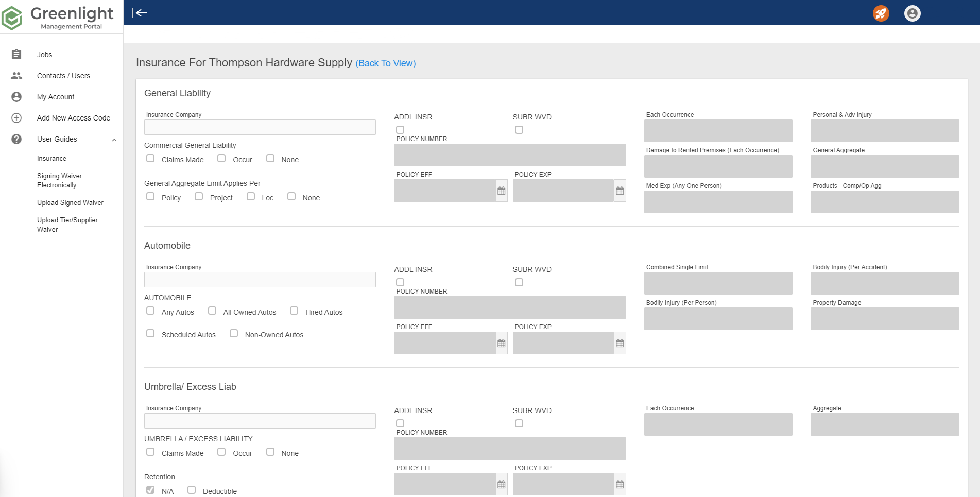This screenshot has height=497, width=980.
Task: Check Commercial General Liability None box
Action: point(270,158)
